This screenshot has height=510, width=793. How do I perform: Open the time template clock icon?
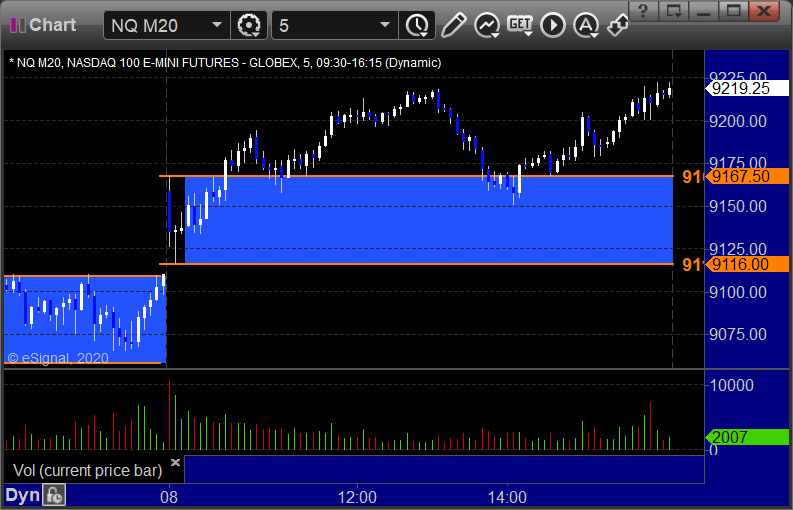(417, 25)
